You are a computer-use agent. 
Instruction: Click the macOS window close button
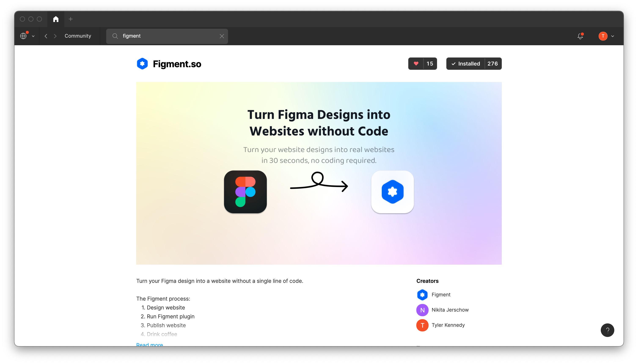click(22, 19)
